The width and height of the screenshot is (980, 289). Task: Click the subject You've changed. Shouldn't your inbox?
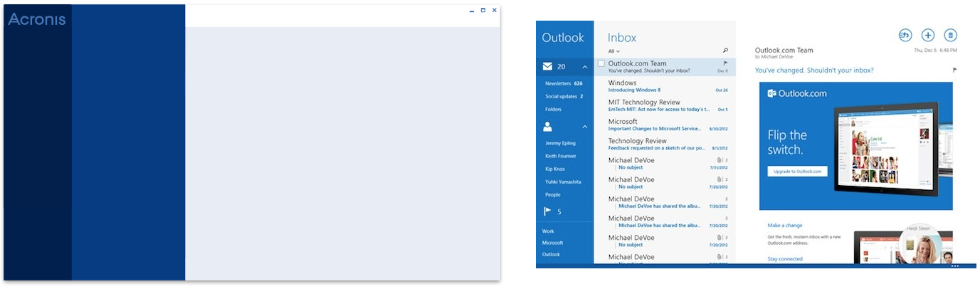click(x=814, y=70)
